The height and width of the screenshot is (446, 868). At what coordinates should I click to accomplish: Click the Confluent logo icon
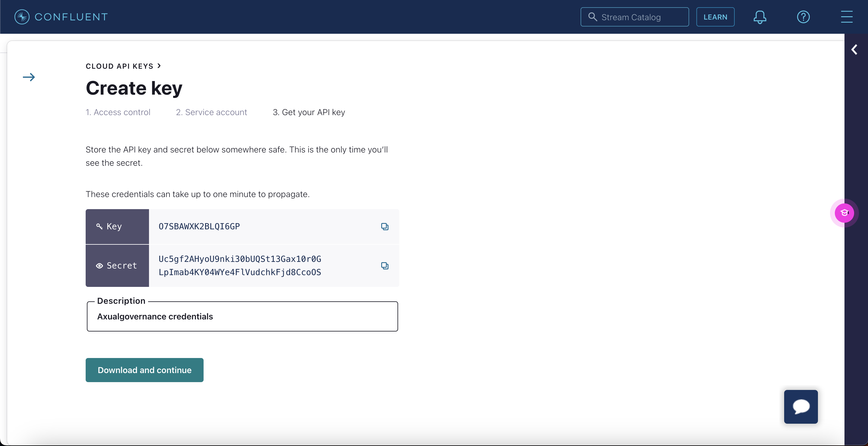(x=22, y=17)
